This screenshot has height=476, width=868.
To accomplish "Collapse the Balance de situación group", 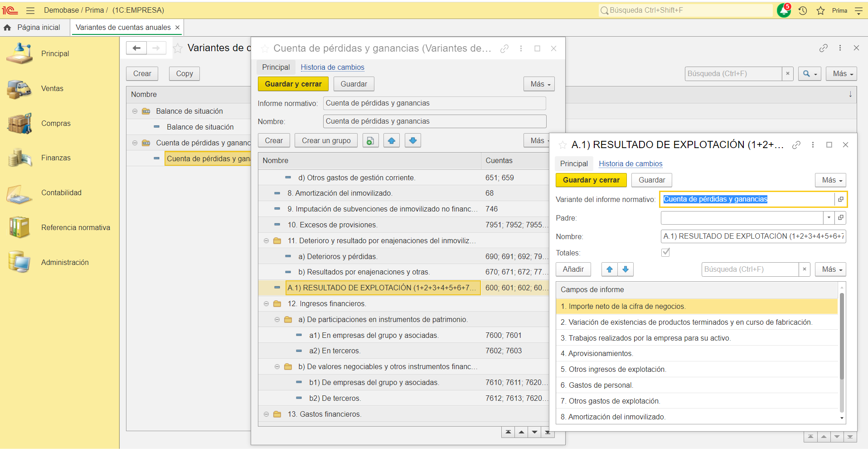I will [135, 111].
